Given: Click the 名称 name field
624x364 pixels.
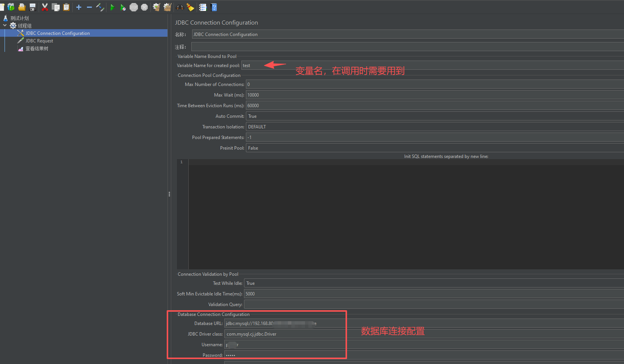Looking at the screenshot, I should [x=408, y=34].
